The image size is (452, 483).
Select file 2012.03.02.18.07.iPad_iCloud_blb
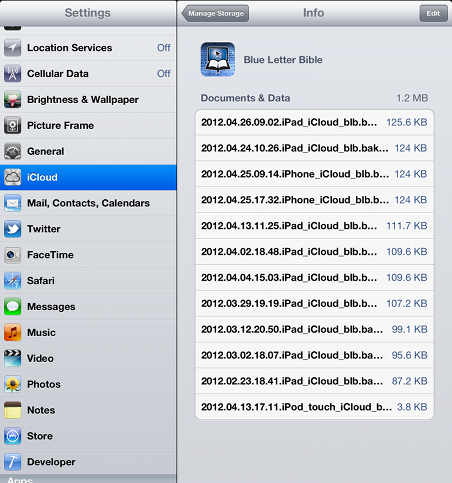(x=315, y=355)
